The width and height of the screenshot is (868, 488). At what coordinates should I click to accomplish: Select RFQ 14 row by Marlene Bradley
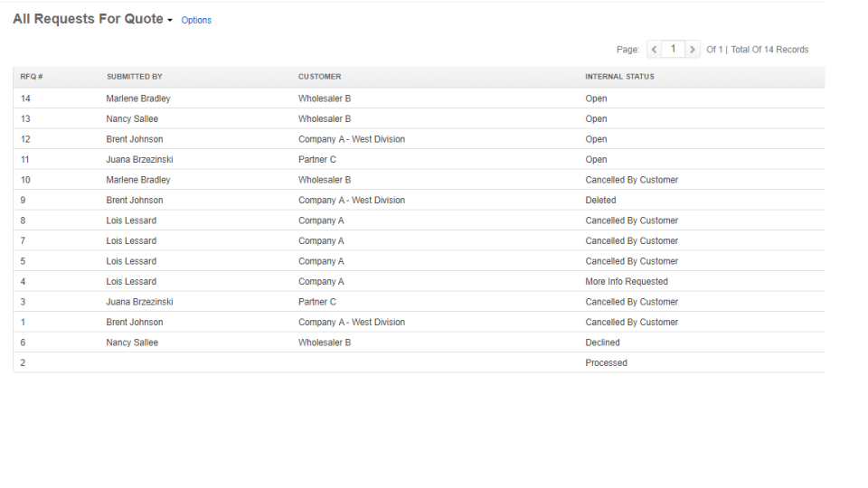[x=137, y=99]
